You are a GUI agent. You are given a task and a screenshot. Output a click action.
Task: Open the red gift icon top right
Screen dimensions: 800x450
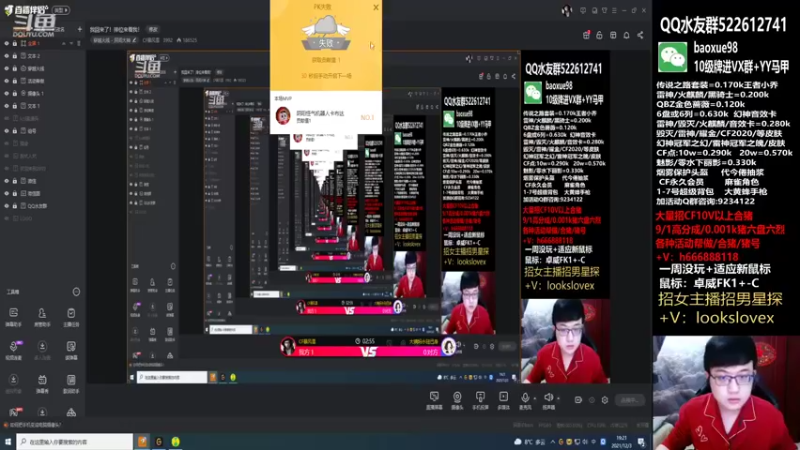(586, 35)
